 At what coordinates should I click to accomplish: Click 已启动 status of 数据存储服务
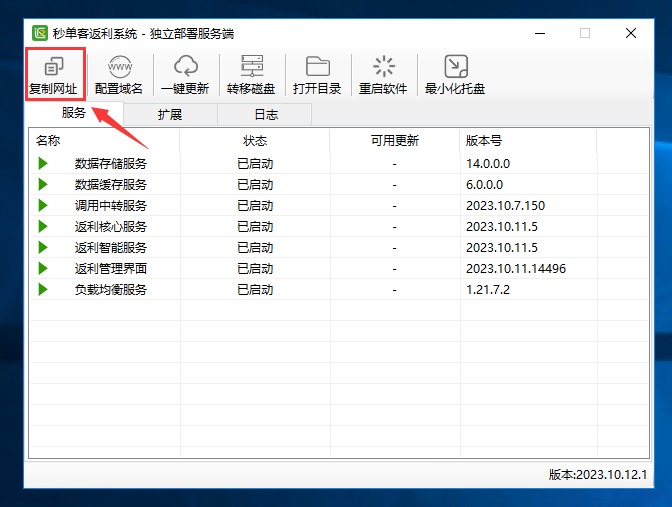[x=255, y=164]
